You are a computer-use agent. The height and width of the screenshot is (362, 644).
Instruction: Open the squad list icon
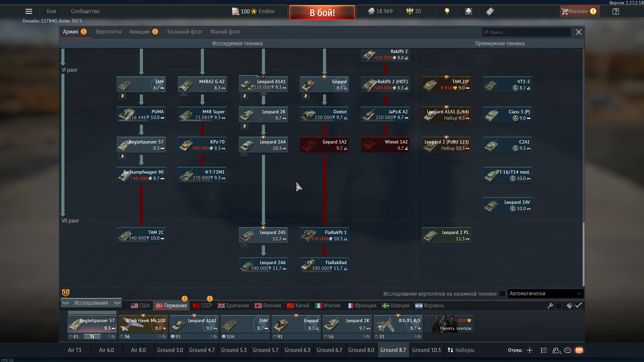544,350
